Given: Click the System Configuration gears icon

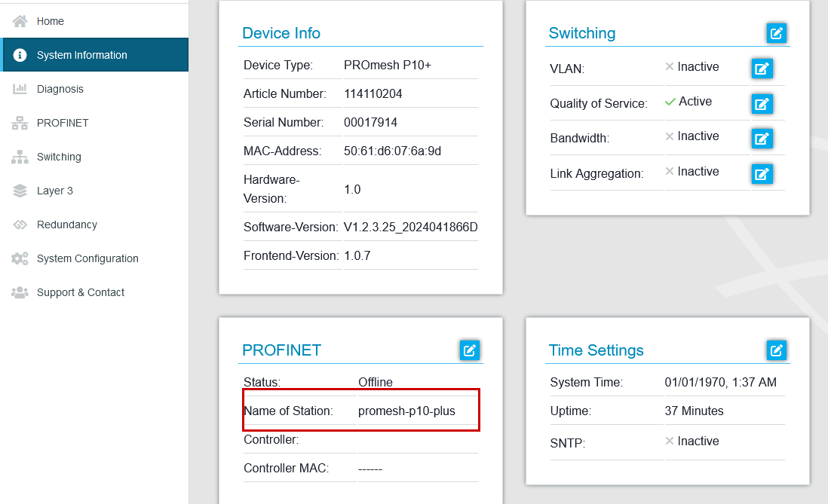Looking at the screenshot, I should tap(20, 258).
